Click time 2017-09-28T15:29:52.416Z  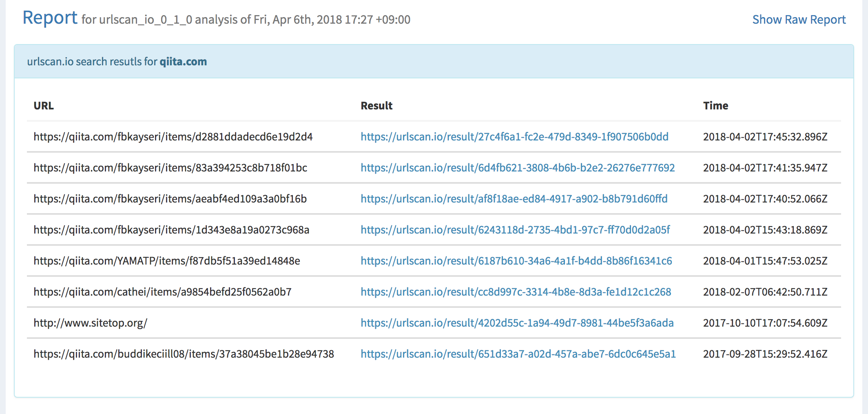tap(765, 354)
